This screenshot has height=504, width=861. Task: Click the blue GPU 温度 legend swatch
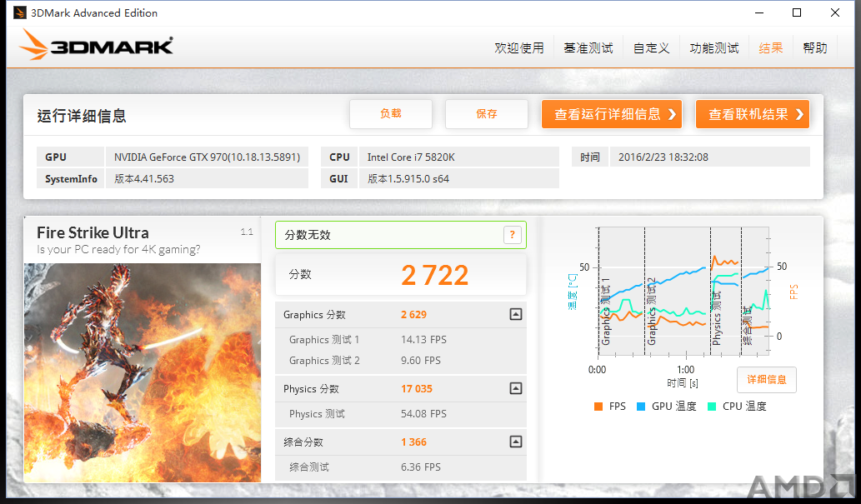[641, 407]
